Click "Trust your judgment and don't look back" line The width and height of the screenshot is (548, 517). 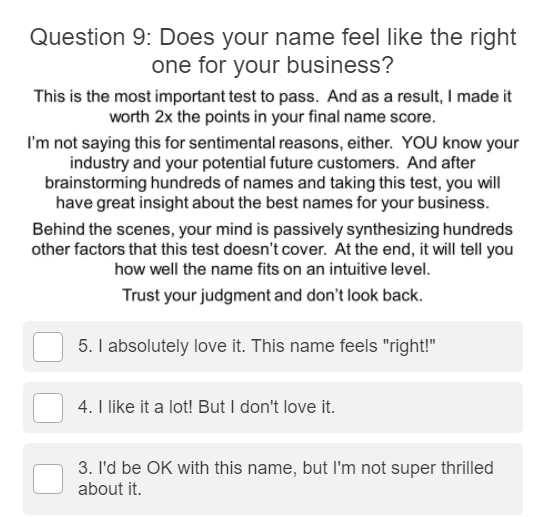tap(273, 295)
